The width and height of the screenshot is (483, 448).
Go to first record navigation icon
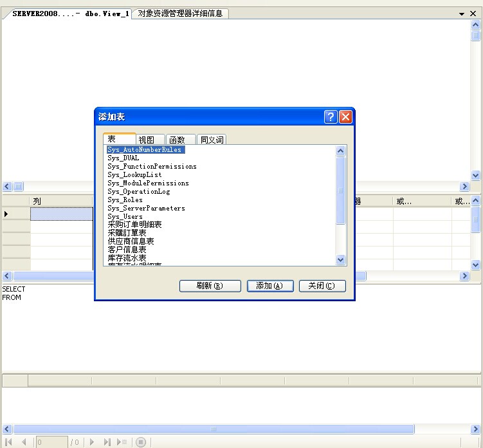coord(8,442)
